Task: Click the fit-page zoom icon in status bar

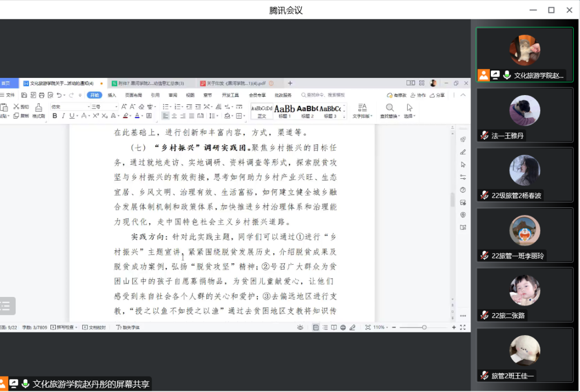Action: coord(368,327)
